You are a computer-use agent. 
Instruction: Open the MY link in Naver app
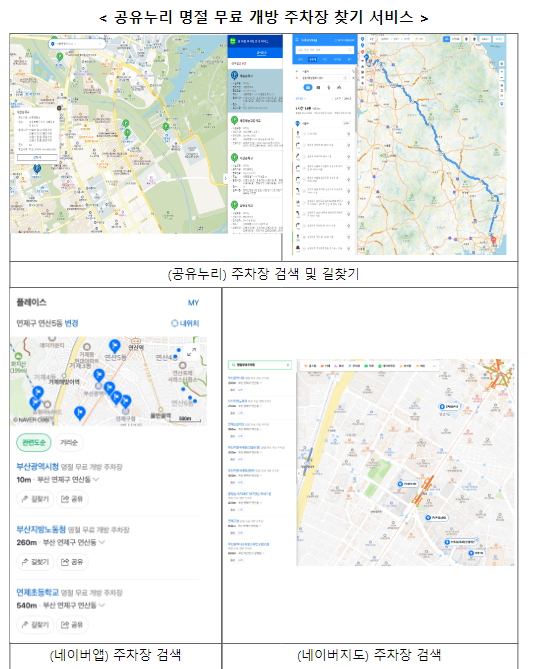coord(193,303)
